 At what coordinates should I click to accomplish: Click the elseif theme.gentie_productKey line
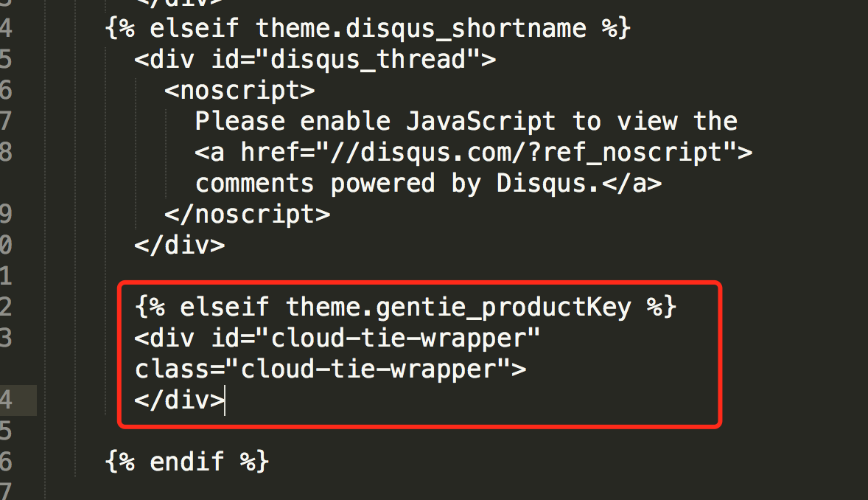coord(406,307)
